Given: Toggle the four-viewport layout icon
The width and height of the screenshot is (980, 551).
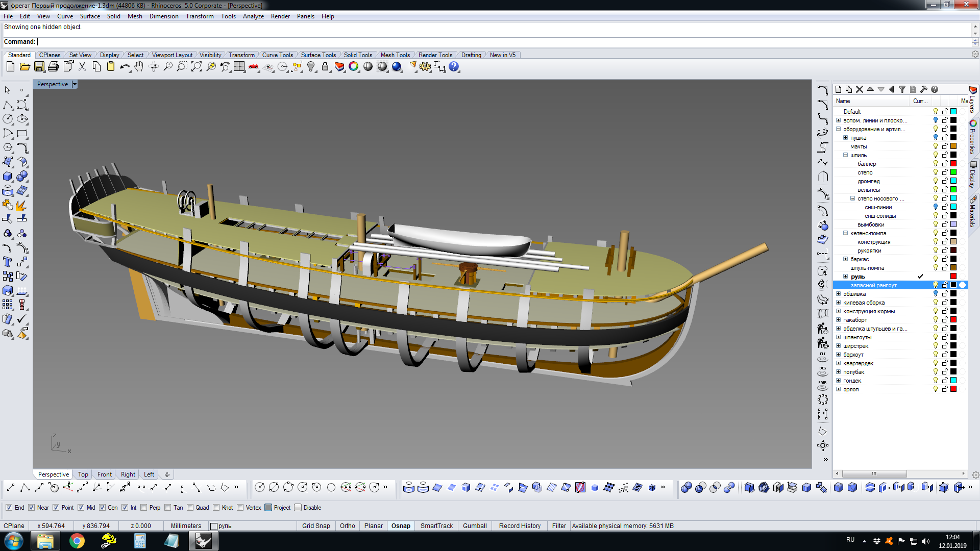Looking at the screenshot, I should (239, 67).
